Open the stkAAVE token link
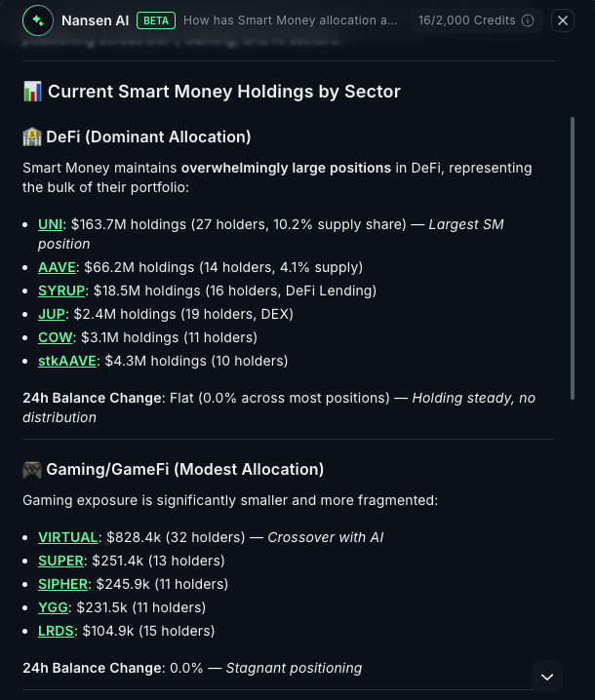The width and height of the screenshot is (595, 700). tap(67, 361)
